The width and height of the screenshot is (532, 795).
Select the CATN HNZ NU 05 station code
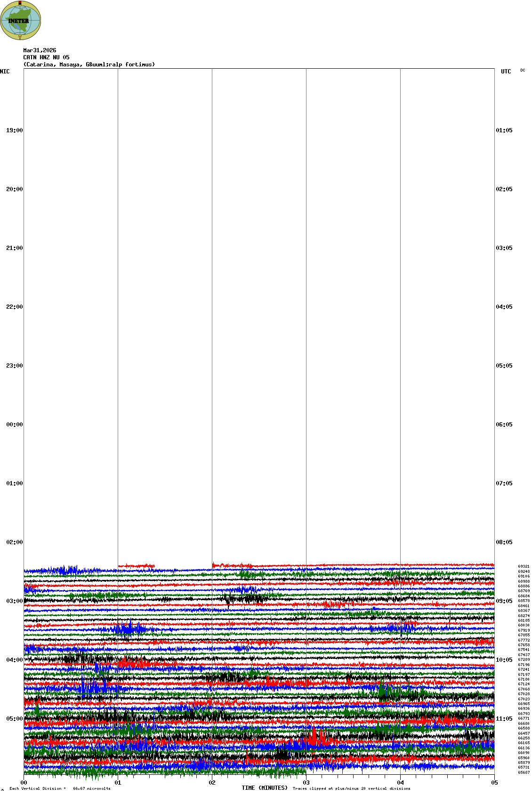[x=46, y=57]
